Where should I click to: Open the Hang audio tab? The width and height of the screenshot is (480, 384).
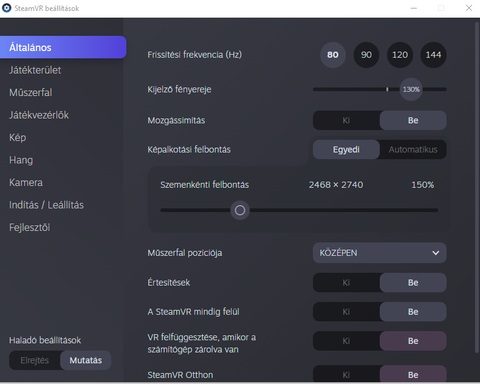pyautogui.click(x=21, y=160)
